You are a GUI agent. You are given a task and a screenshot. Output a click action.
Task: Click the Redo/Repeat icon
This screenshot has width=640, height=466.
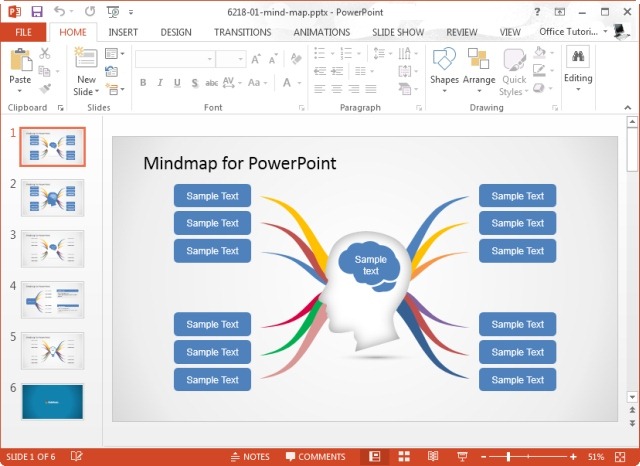(x=90, y=11)
